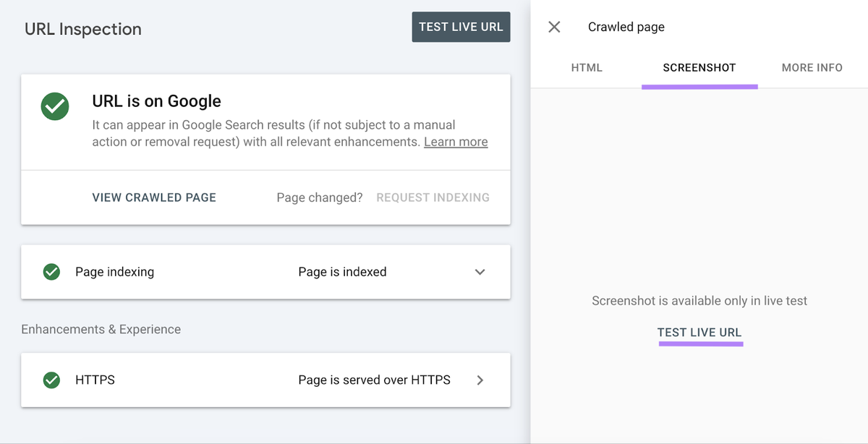Click 'Page is served over HTTPS' text

click(x=374, y=380)
